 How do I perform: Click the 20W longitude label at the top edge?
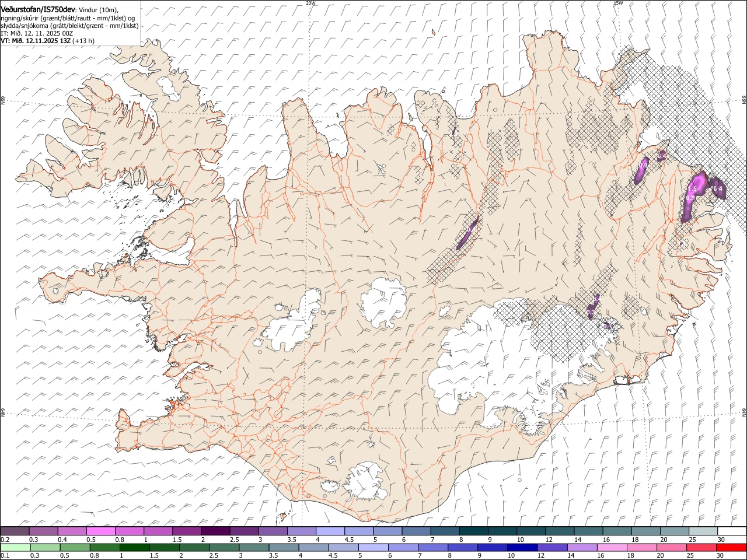point(310,3)
